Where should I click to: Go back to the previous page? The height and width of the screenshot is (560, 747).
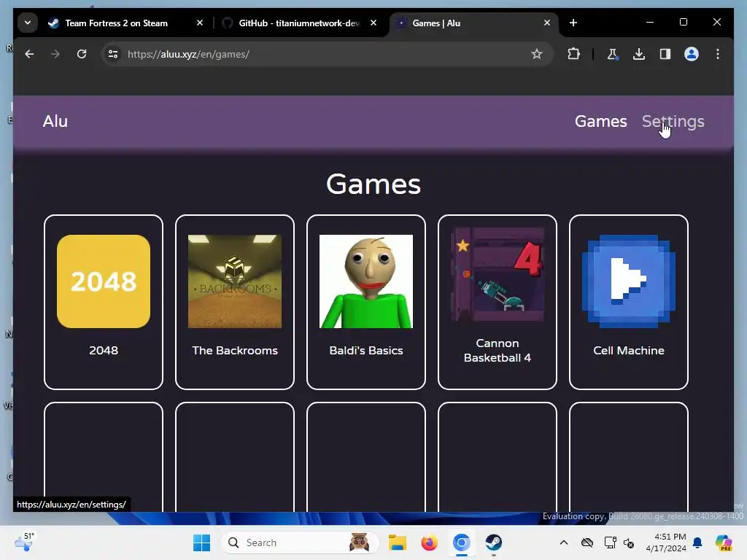click(29, 54)
